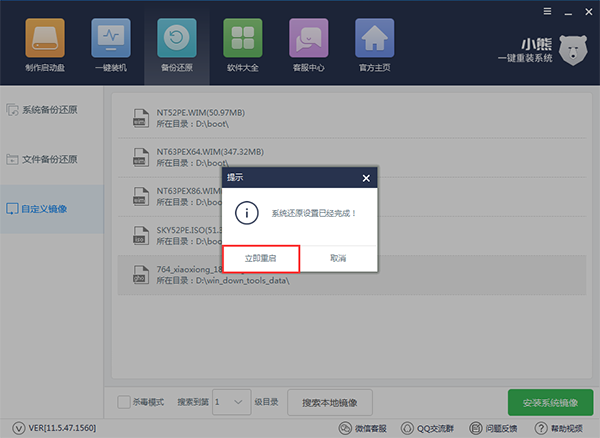Image resolution: width=600 pixels, height=438 pixels.
Task: Open the QQ交流群 group link
Action: [x=427, y=428]
